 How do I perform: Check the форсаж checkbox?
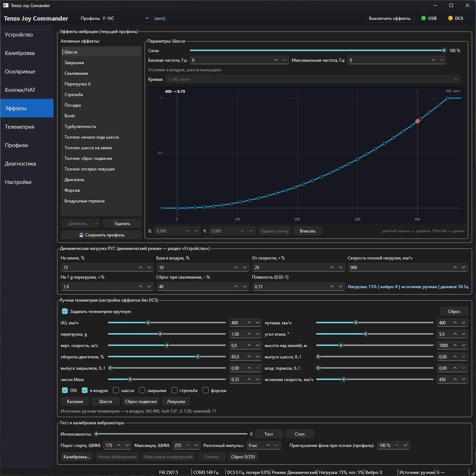pyautogui.click(x=206, y=390)
